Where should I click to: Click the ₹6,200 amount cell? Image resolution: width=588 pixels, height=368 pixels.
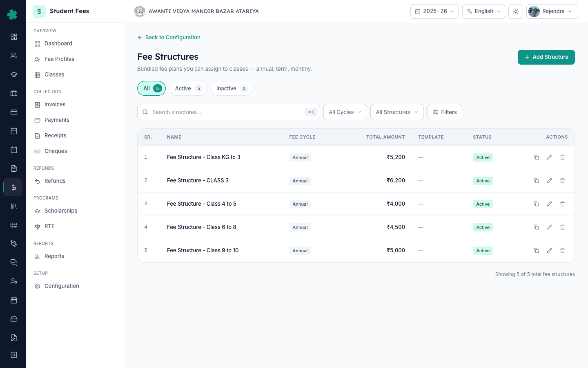396,181
